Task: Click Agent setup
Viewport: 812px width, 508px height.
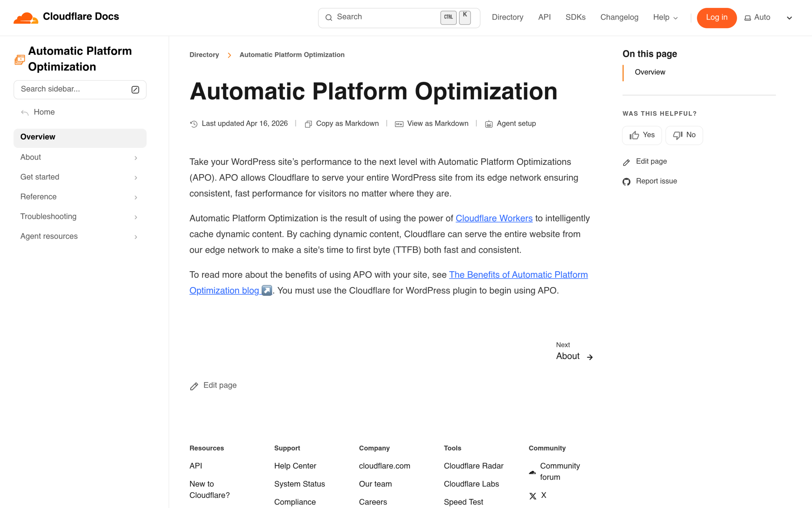Action: click(510, 124)
